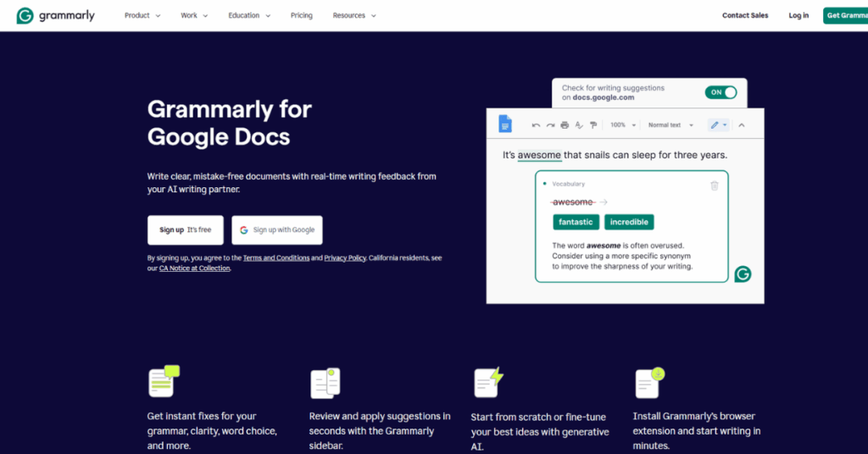Dismiss suggestion with the trash icon
This screenshot has height=454, width=868.
click(x=714, y=185)
